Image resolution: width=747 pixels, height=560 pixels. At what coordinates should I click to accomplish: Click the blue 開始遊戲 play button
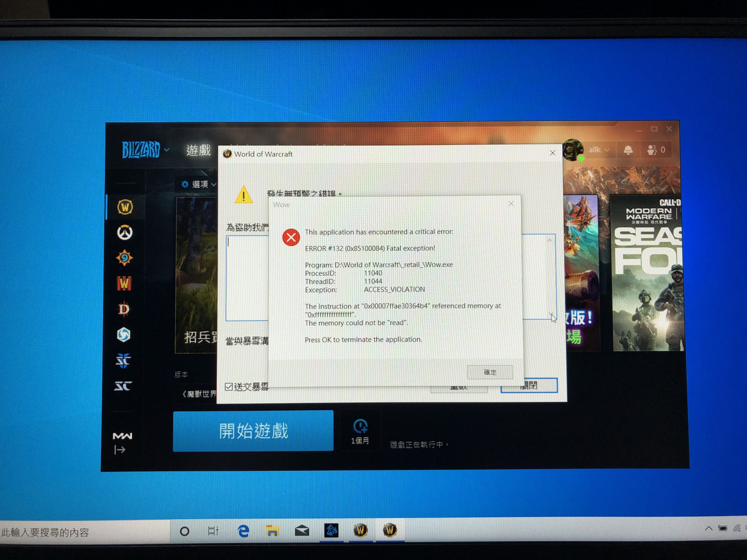pos(253,431)
